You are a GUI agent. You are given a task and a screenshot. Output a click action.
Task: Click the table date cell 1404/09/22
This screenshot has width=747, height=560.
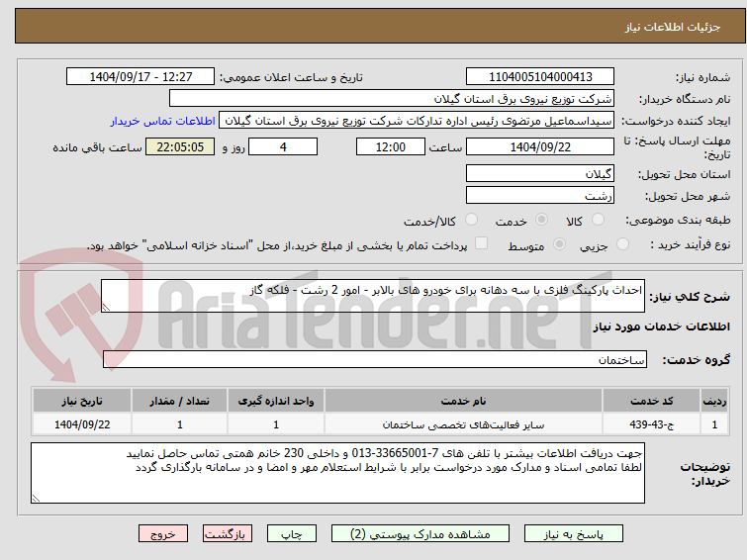tap(82, 424)
